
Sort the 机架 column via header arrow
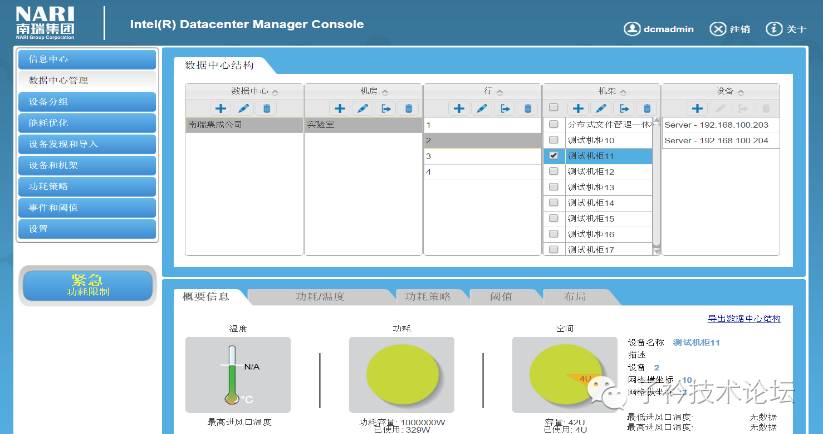click(x=623, y=92)
